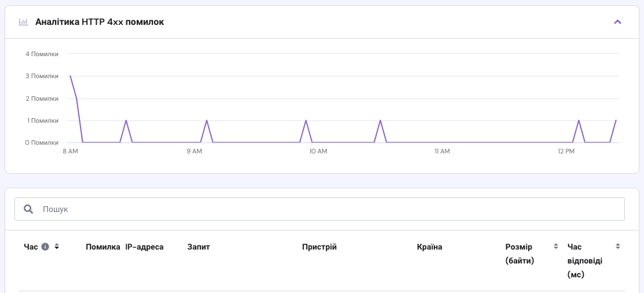This screenshot has width=644, height=293.
Task: Click the chart peak just after 9 AM
Action: pos(207,120)
